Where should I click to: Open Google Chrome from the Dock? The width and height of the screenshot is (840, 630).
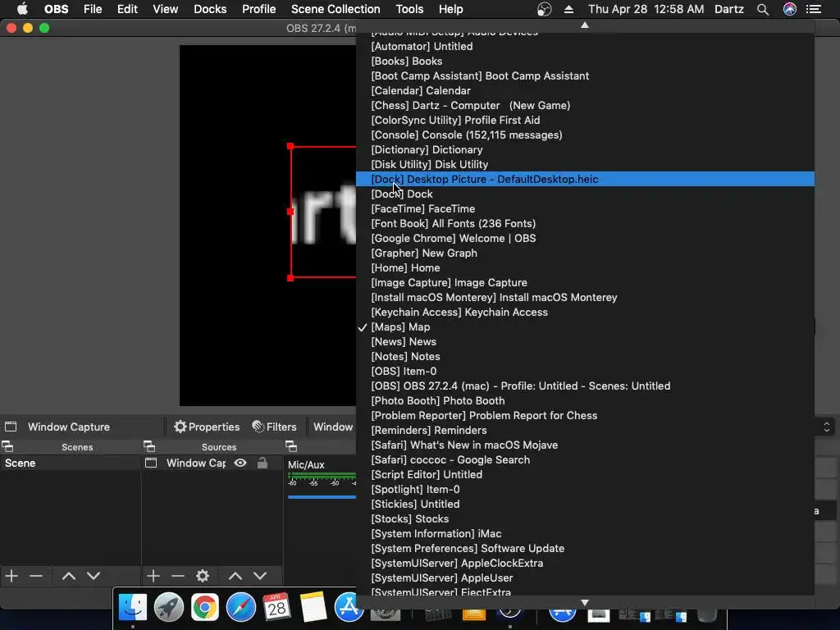(x=204, y=608)
